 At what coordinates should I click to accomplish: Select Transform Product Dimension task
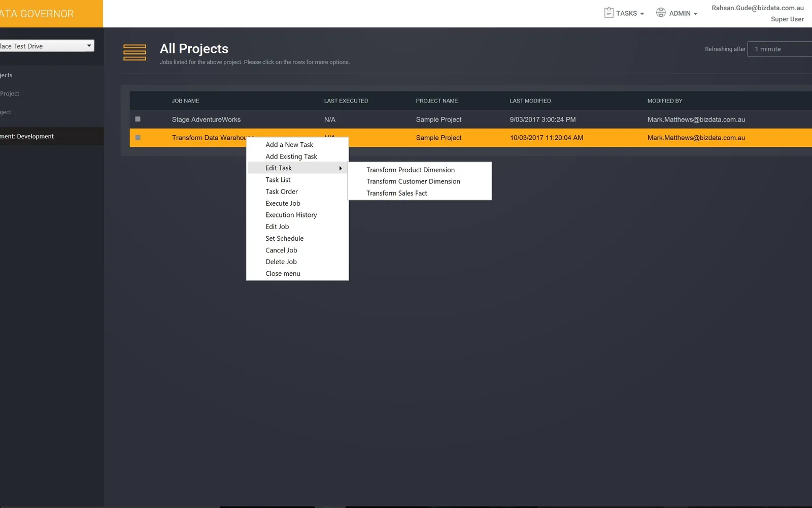pyautogui.click(x=420, y=170)
